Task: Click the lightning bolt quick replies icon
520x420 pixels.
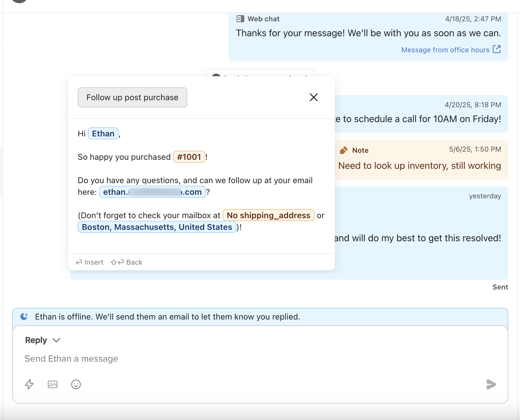Action: tap(29, 384)
